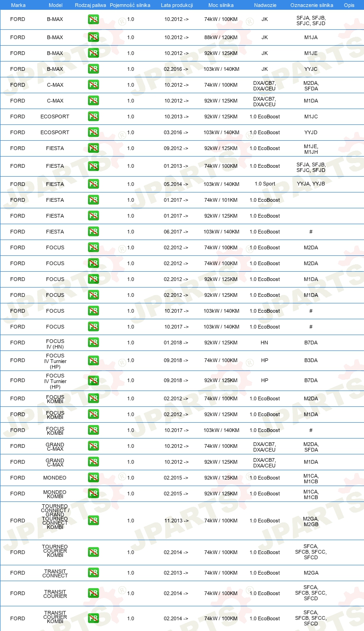Click the fuel icon in the FIESTA 09.2012 row
364x631 pixels.
click(94, 148)
